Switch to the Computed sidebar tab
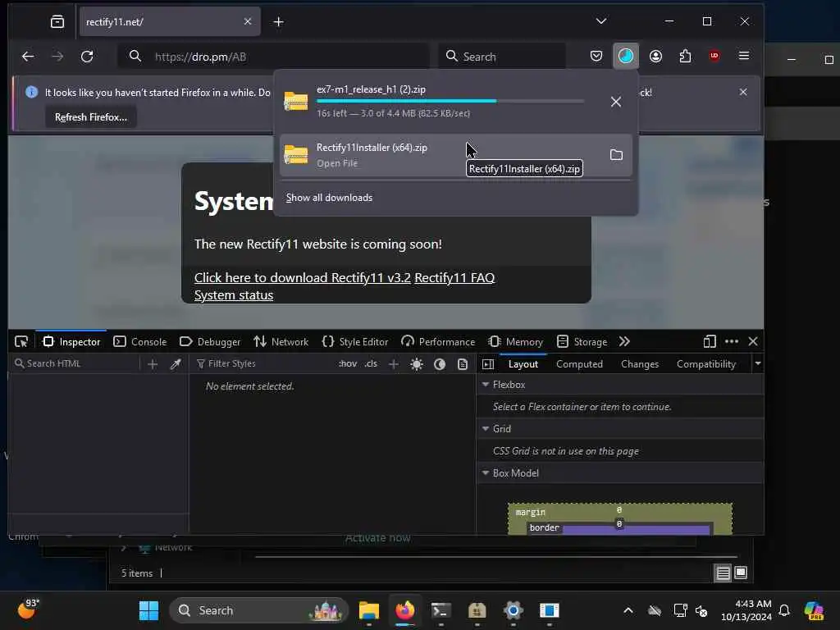Image resolution: width=840 pixels, height=630 pixels. (579, 364)
